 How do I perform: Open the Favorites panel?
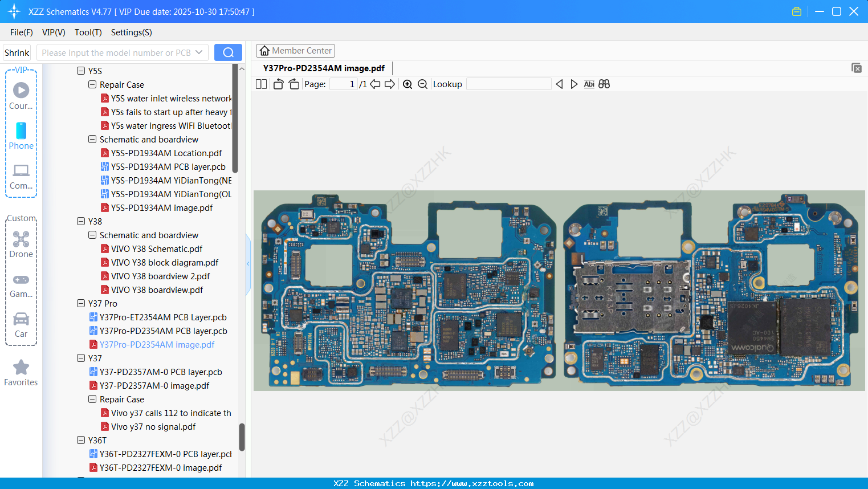(21, 373)
